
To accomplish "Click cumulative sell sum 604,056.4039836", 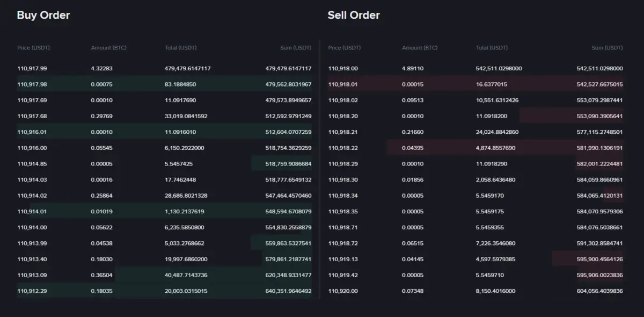I will point(599,291).
